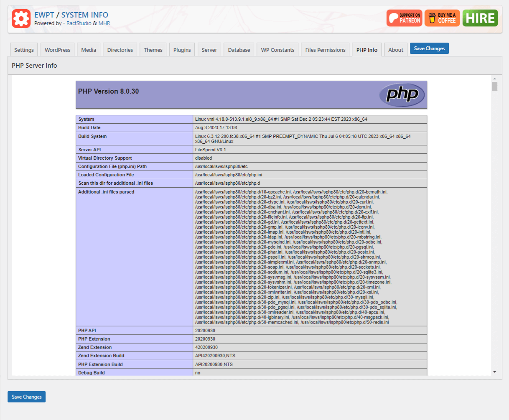Open the Media tab
This screenshot has width=509, height=420.
[x=89, y=50]
